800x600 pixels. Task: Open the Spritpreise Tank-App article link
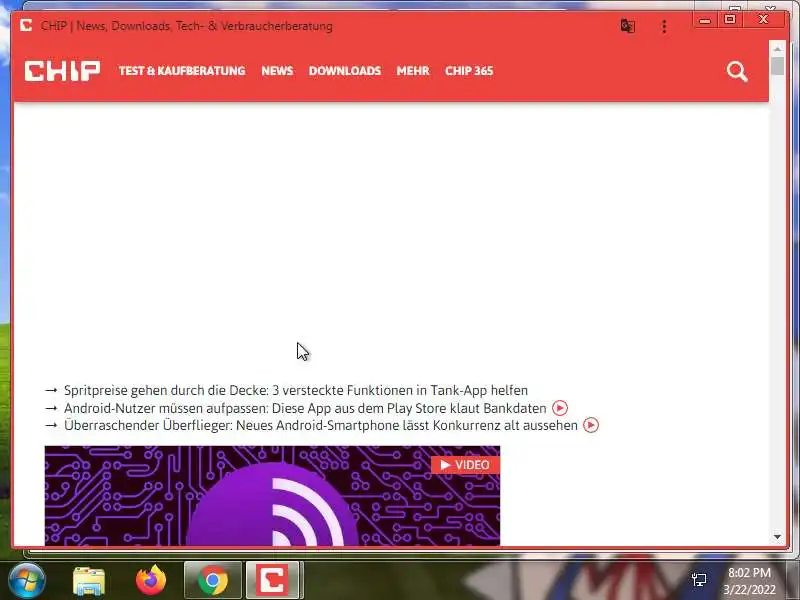point(296,390)
